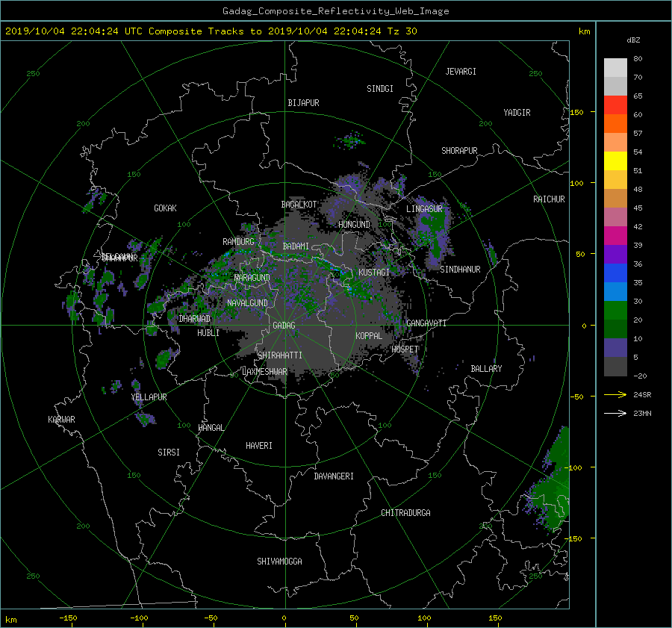Screen dimensions: 672x628
Task: Click the JEVARGI location label
Action: click(461, 72)
